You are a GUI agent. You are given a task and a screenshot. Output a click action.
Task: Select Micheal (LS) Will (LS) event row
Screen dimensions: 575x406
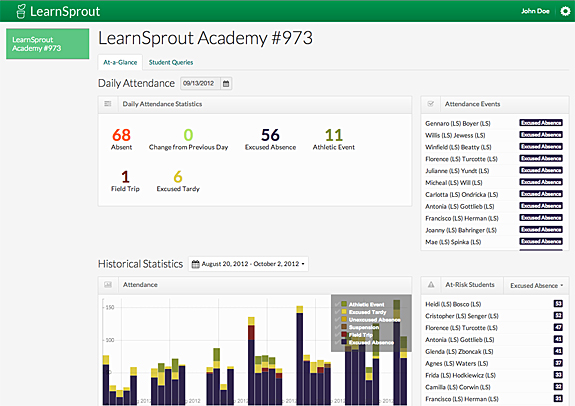coord(454,183)
